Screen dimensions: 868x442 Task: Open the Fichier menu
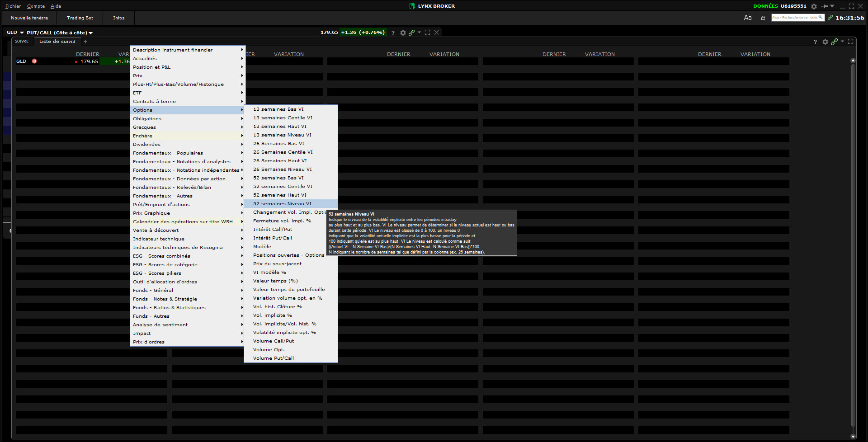click(x=13, y=6)
